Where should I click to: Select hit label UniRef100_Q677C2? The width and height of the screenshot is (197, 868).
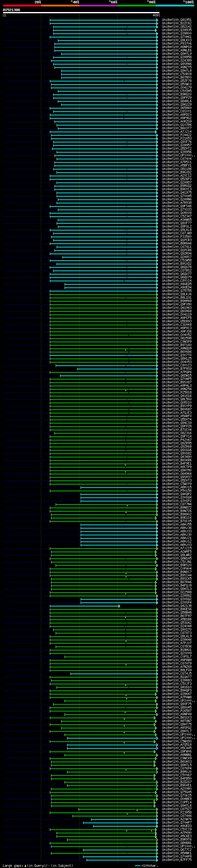click(176, 850)
